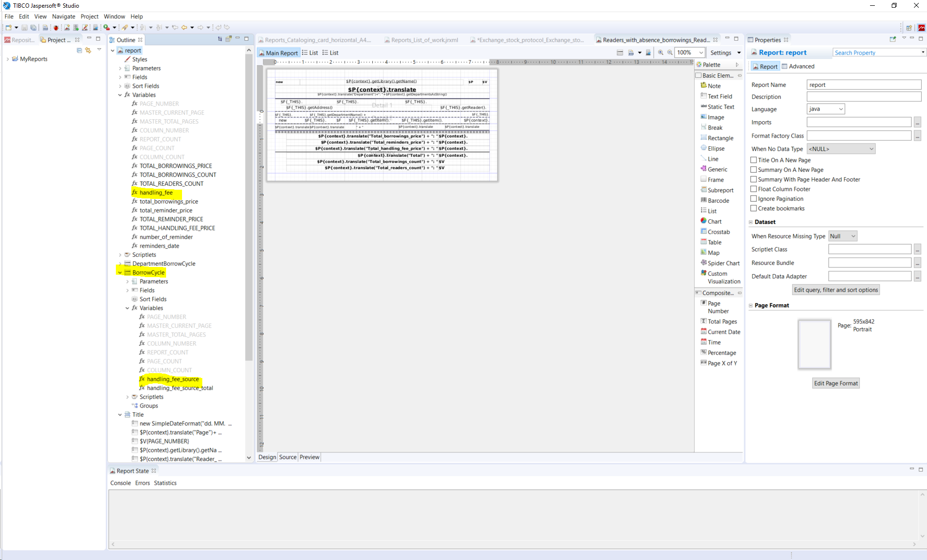This screenshot has height=560, width=927.
Task: Toggle the Float Column Footer checkbox
Action: pos(754,189)
